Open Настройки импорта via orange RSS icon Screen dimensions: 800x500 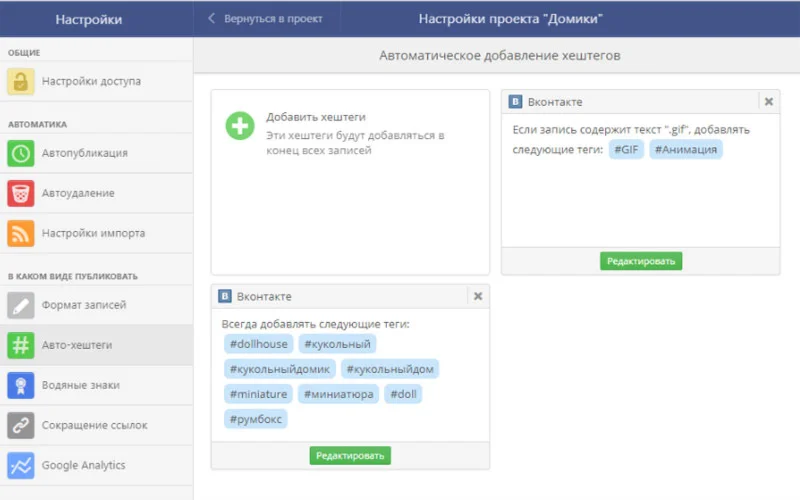click(21, 233)
